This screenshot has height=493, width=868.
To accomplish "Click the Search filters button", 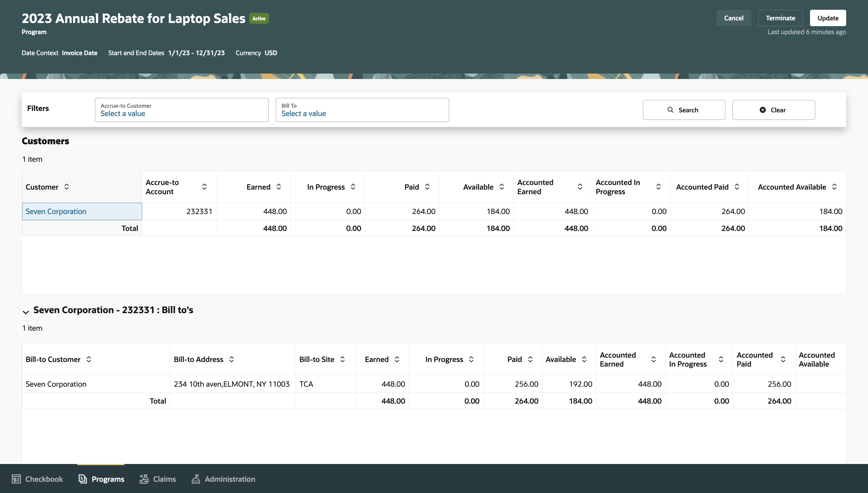I will coord(684,110).
